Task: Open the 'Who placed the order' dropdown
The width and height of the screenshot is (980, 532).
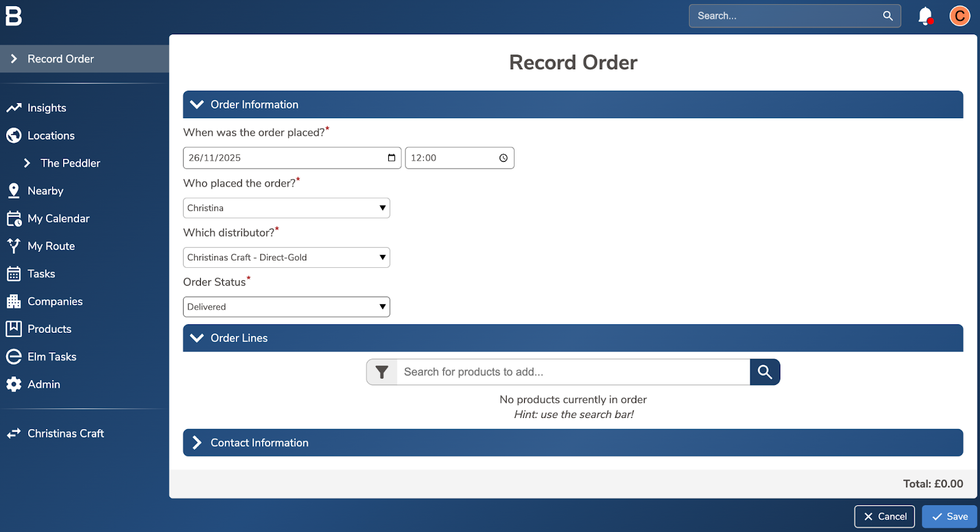Action: click(286, 208)
